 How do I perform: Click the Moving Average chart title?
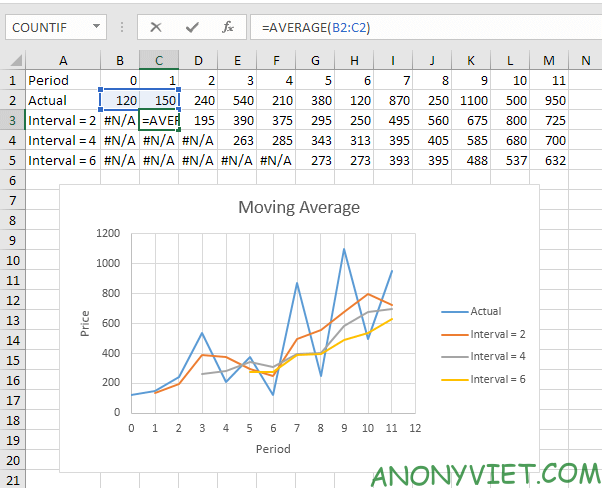(298, 208)
